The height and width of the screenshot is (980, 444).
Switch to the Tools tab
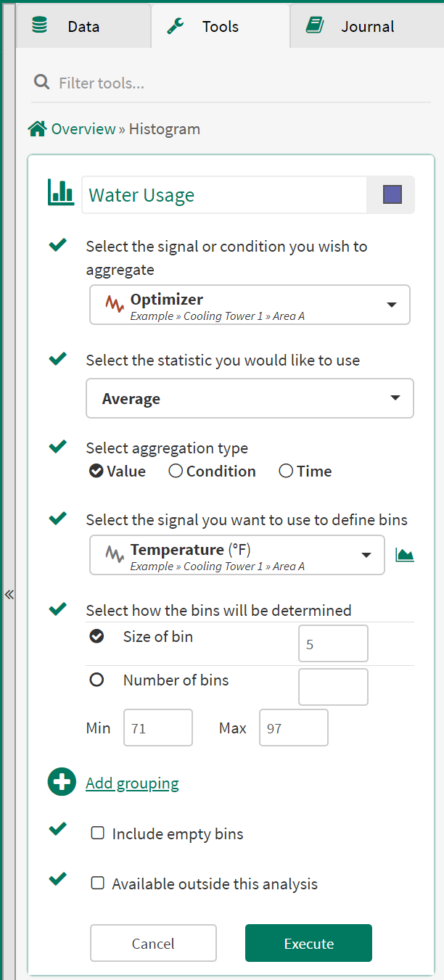[x=220, y=26]
